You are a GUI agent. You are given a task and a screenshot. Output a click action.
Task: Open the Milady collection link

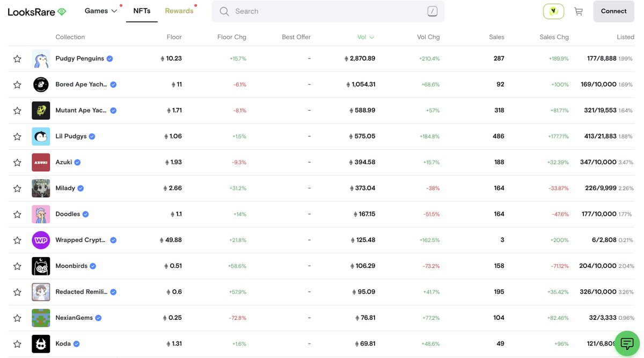[65, 188]
